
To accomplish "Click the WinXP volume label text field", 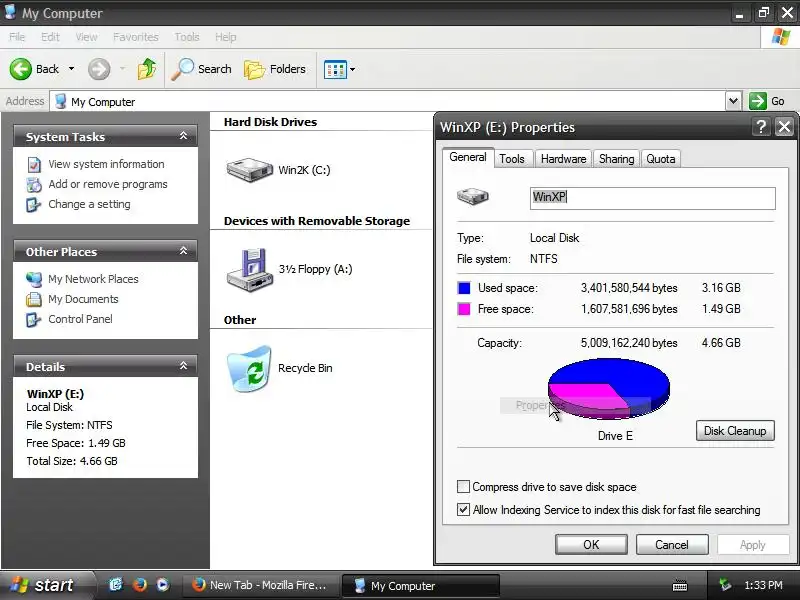I will pyautogui.click(x=653, y=198).
